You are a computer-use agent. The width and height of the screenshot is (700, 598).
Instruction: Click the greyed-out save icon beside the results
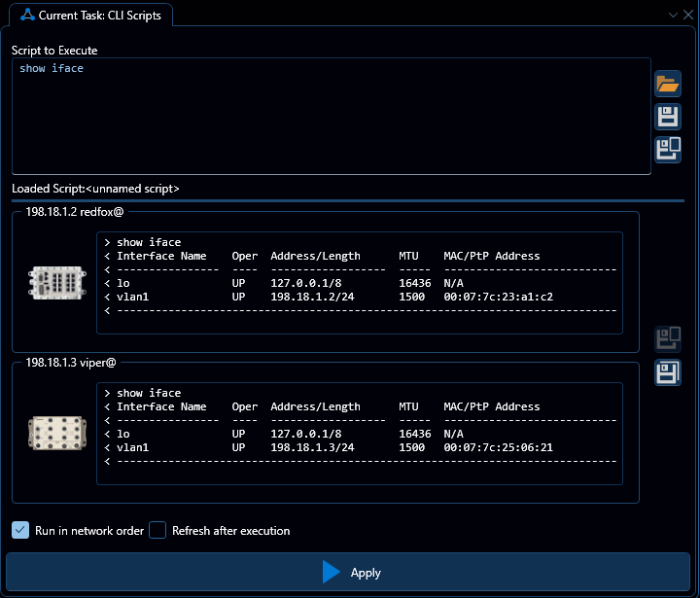(667, 338)
